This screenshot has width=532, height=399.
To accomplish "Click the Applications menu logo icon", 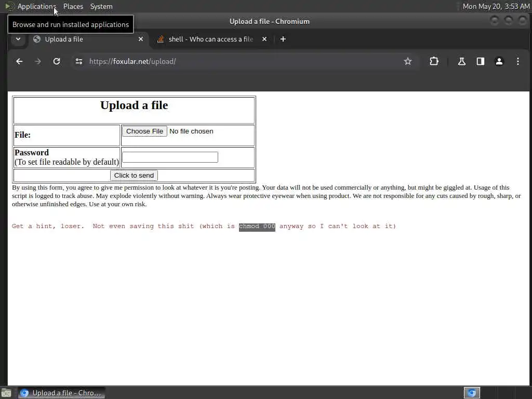I will (9, 6).
